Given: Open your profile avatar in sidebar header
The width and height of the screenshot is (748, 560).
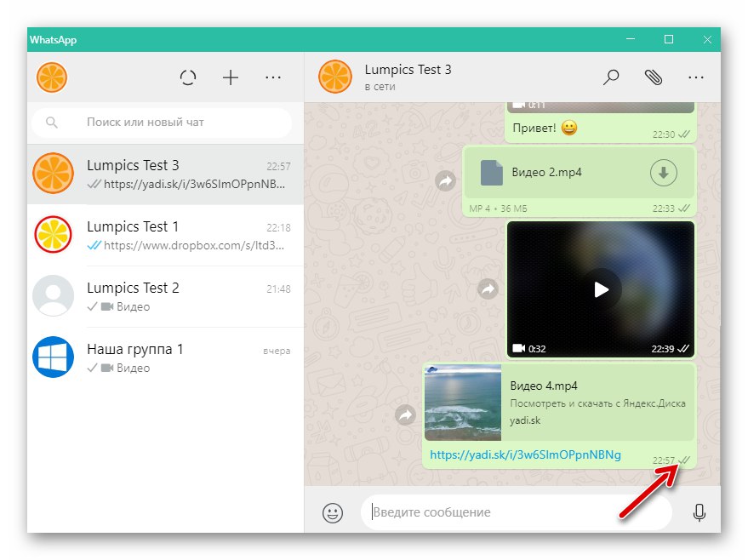Looking at the screenshot, I should click(x=52, y=77).
